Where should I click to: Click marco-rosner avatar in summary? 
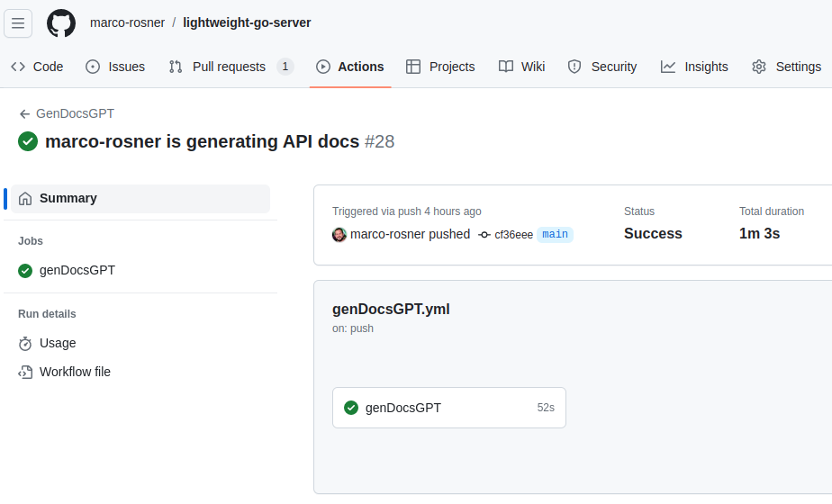coord(339,235)
